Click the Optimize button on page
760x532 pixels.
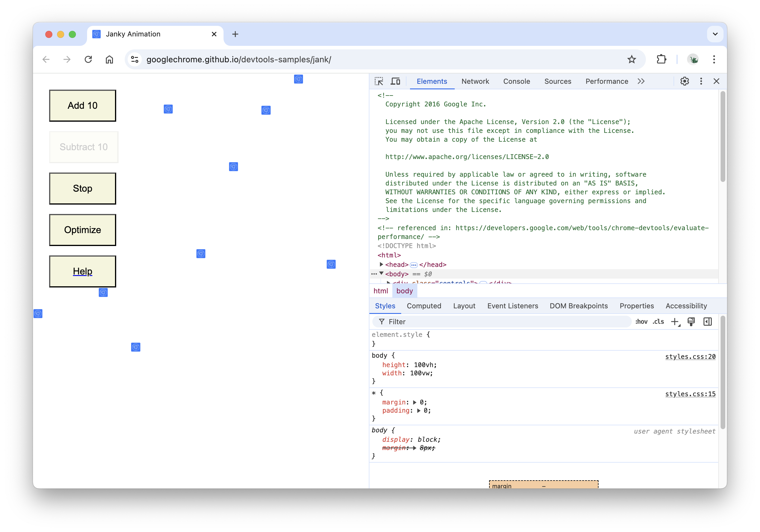pyautogui.click(x=83, y=230)
